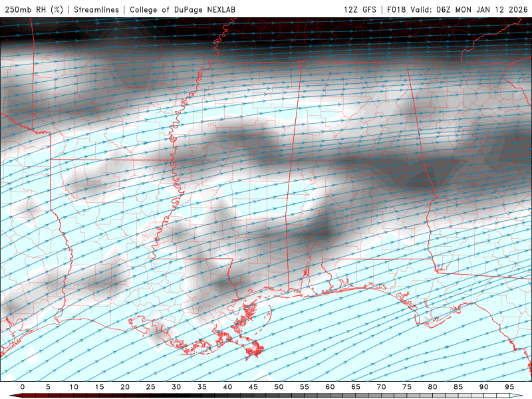This screenshot has width=532, height=399.
Task: Click the colorbar label "80"
Action: point(433,387)
